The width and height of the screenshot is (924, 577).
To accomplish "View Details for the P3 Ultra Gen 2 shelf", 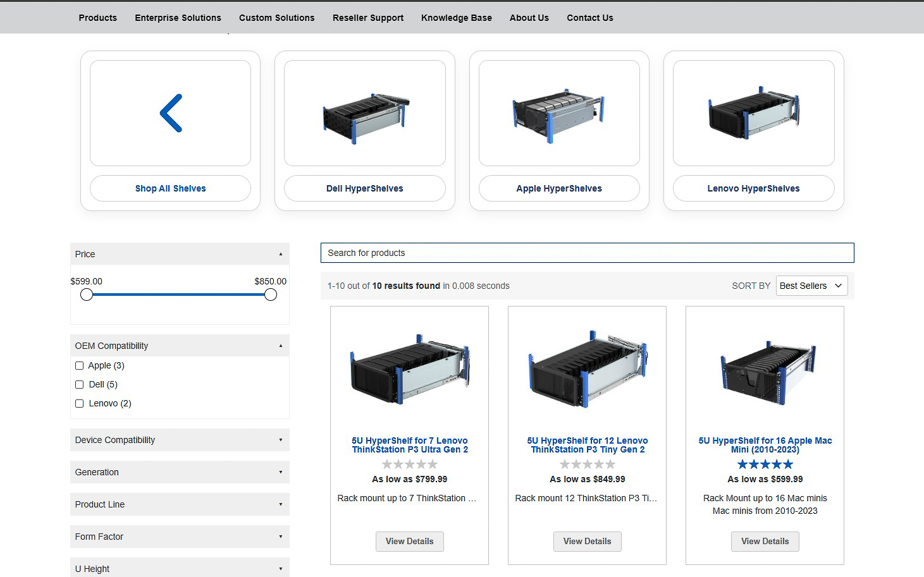I will [410, 542].
